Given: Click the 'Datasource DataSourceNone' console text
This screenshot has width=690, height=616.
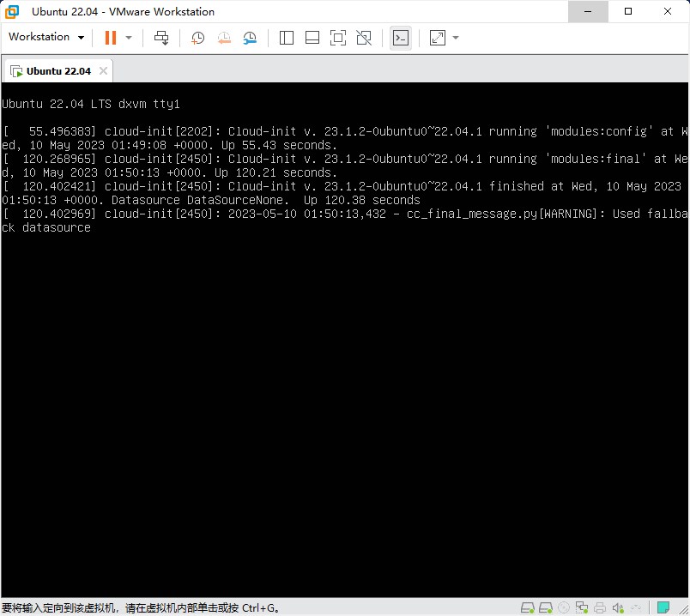Looking at the screenshot, I should (x=197, y=200).
